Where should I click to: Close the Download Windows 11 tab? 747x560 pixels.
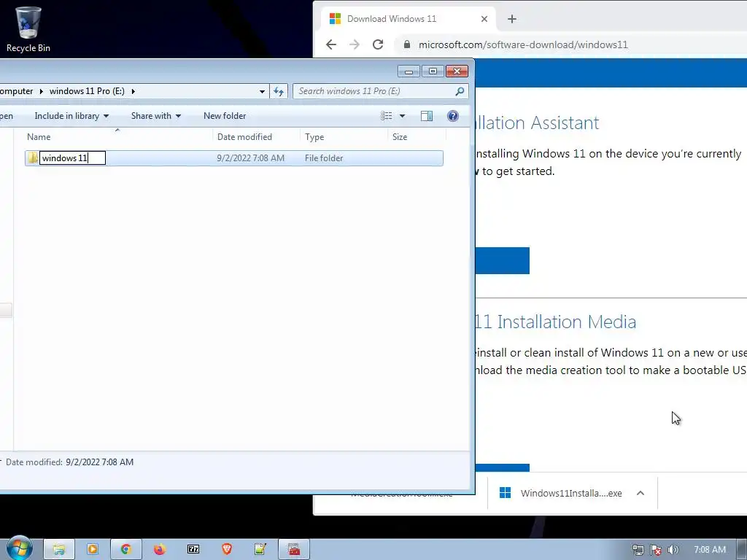click(x=484, y=19)
